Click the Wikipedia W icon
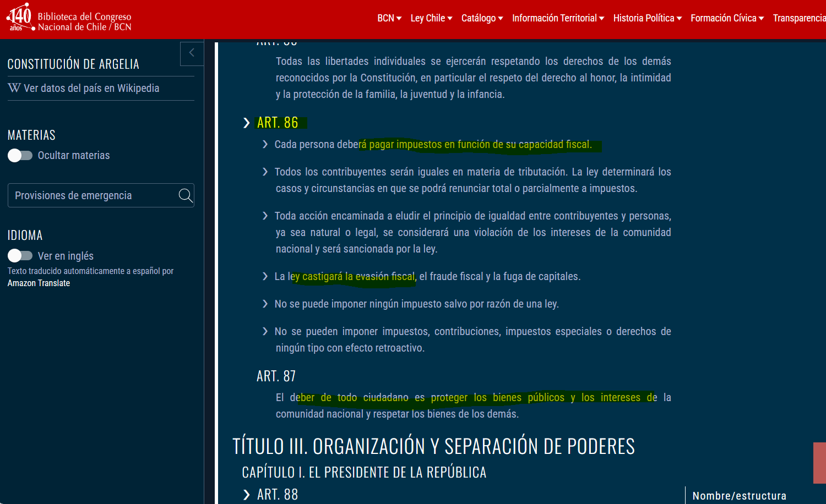Screen dimensions: 826x504 (x=14, y=88)
